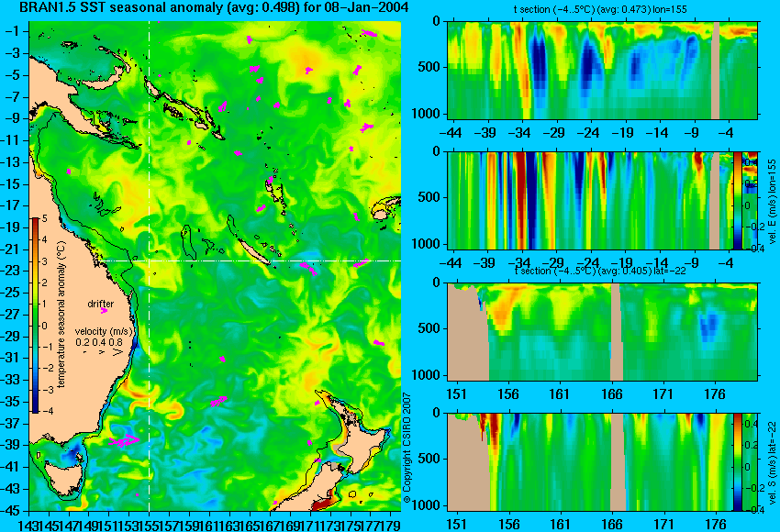Click the 't section (-4..5°C) lat=-22' title
Viewport: 780px width, 532px height.
tap(600, 272)
